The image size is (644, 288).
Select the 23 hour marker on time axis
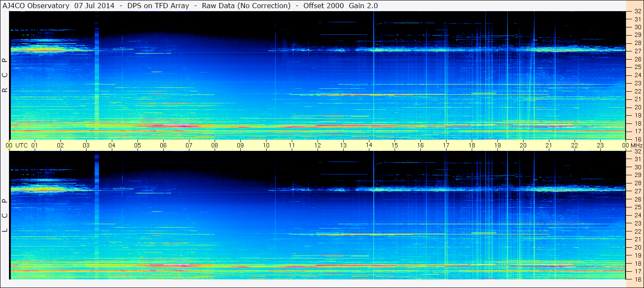click(x=600, y=145)
